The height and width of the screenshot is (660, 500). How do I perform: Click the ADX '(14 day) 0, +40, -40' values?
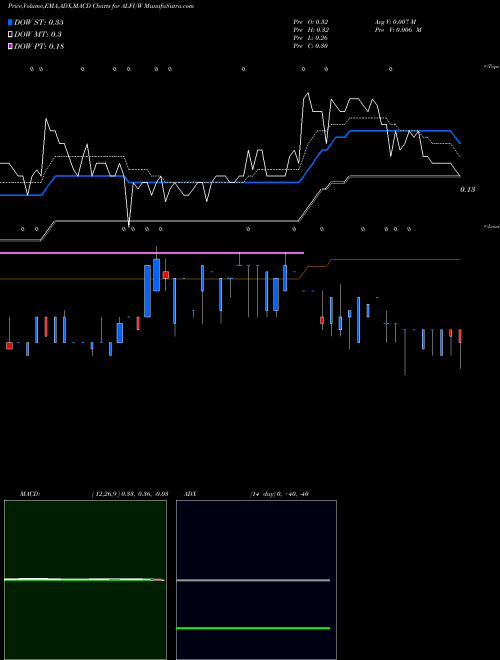click(279, 494)
